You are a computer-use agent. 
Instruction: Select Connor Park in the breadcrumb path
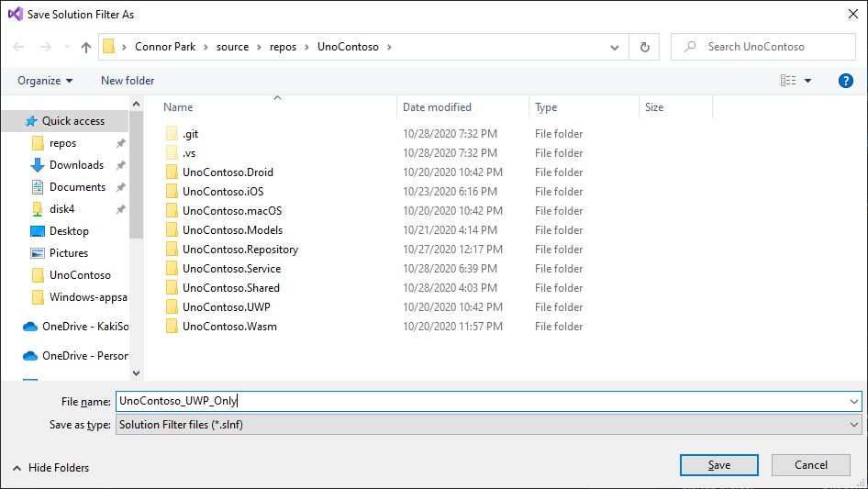165,47
